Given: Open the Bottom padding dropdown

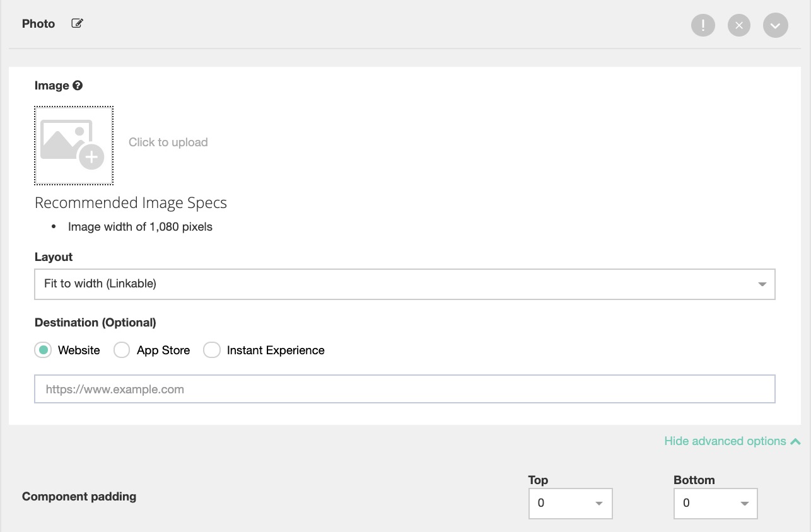Looking at the screenshot, I should click(715, 503).
